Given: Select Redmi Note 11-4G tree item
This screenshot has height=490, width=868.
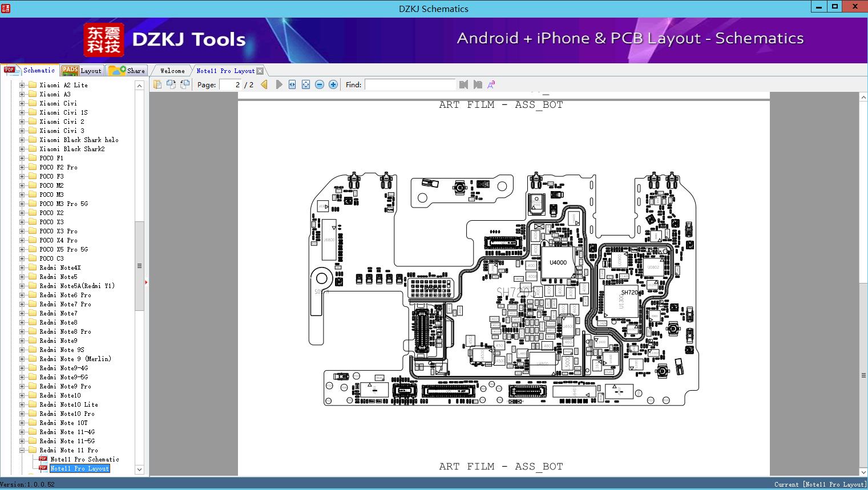Looking at the screenshot, I should pyautogui.click(x=67, y=432).
